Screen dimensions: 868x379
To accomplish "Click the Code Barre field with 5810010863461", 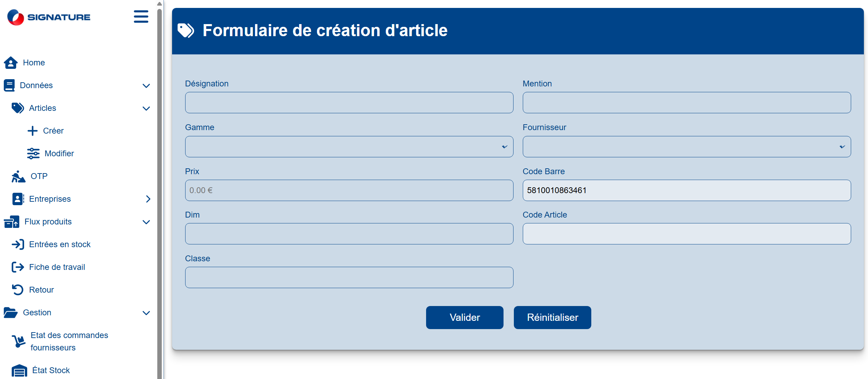I will click(687, 190).
